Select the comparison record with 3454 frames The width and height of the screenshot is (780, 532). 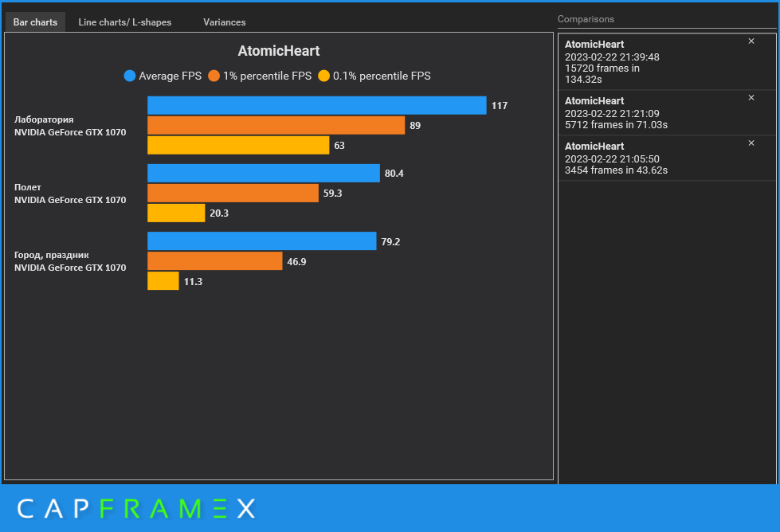coord(667,158)
